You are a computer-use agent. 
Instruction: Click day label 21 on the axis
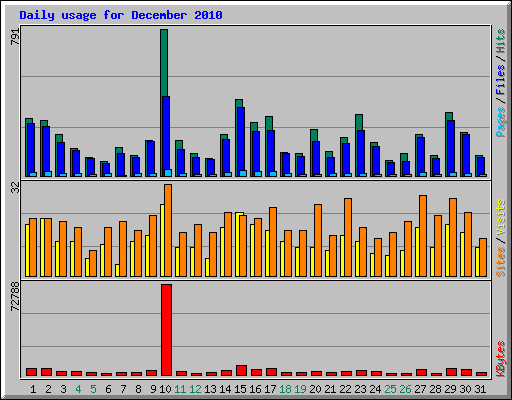click(x=330, y=389)
